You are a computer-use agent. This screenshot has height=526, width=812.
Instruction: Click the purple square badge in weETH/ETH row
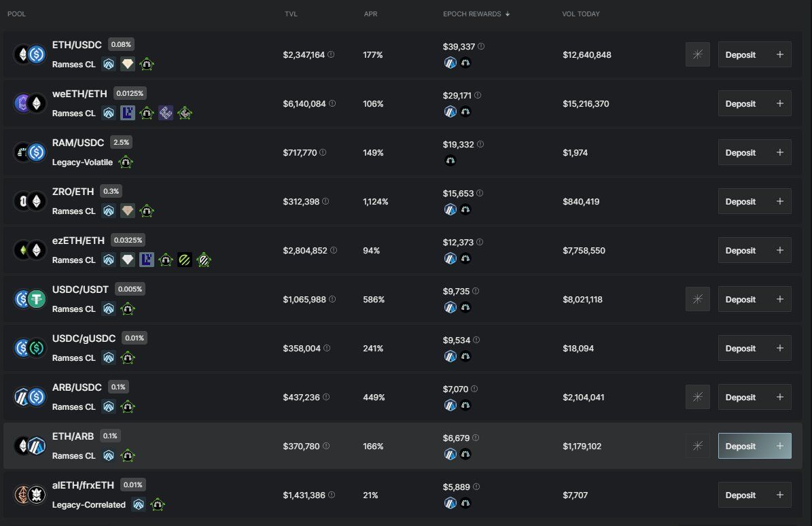click(x=127, y=113)
